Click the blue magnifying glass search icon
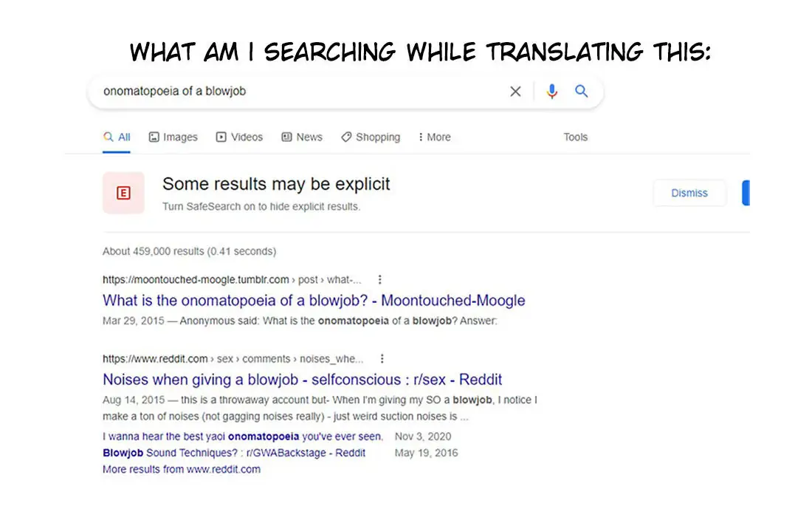Viewport: 812px width, 506px height. (582, 92)
